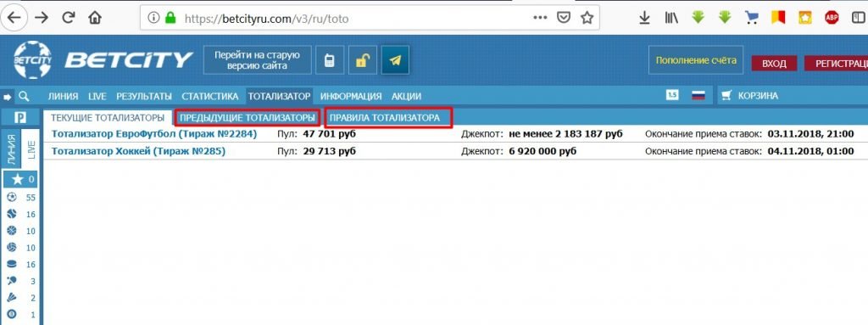Viewport: 868px width, 325px height.
Task: Open the КОРЗИНА cart
Action: (x=750, y=96)
